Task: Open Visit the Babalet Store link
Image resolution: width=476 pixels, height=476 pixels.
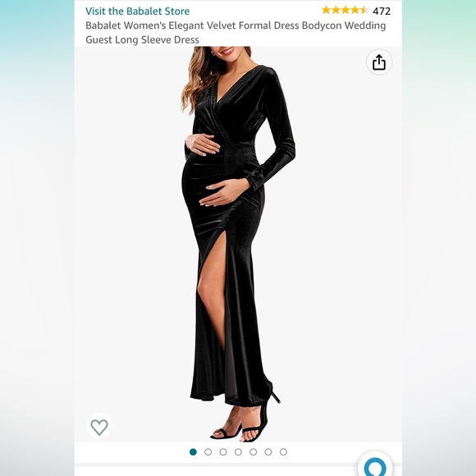Action: point(138,11)
